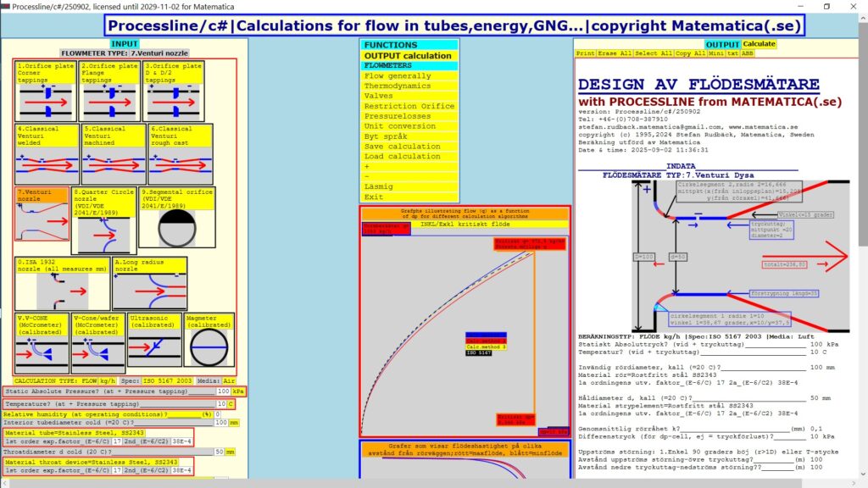Click Erase All in output toolbar

(615, 53)
